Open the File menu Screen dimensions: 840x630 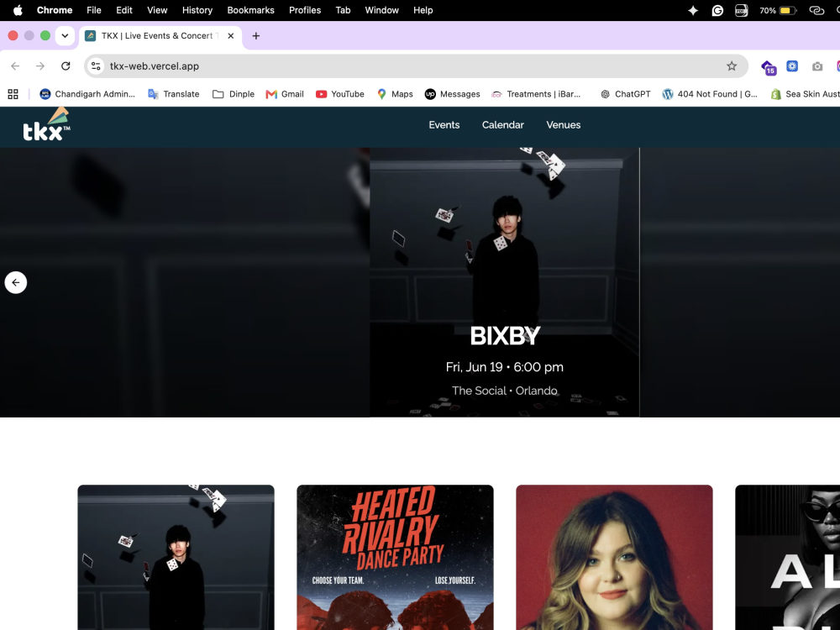click(x=94, y=10)
